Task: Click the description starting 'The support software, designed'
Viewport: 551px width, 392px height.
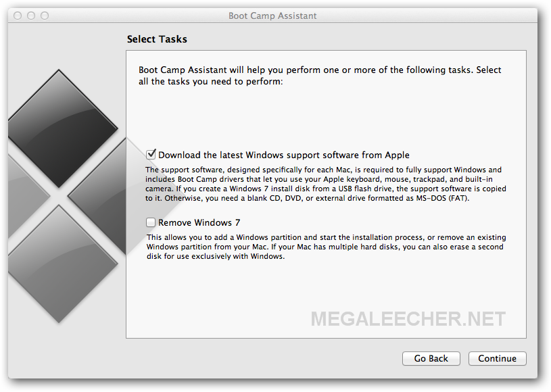Action: click(x=326, y=184)
